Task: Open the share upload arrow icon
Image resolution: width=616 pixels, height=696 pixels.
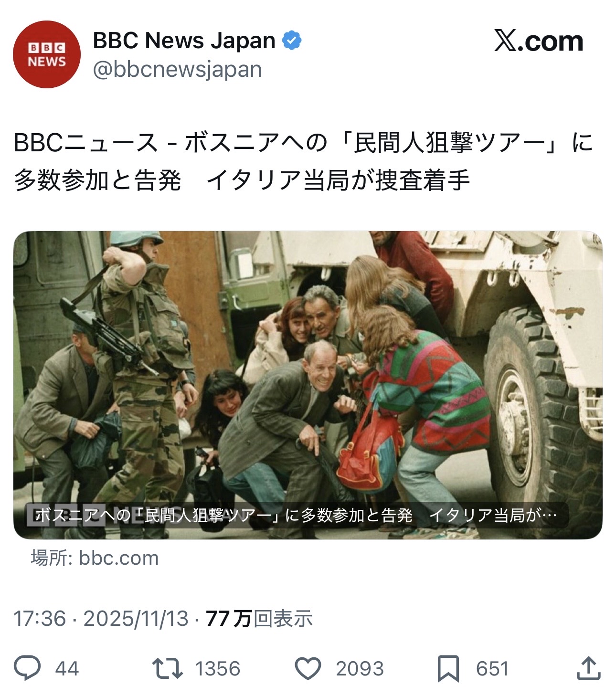Action: tap(588, 668)
